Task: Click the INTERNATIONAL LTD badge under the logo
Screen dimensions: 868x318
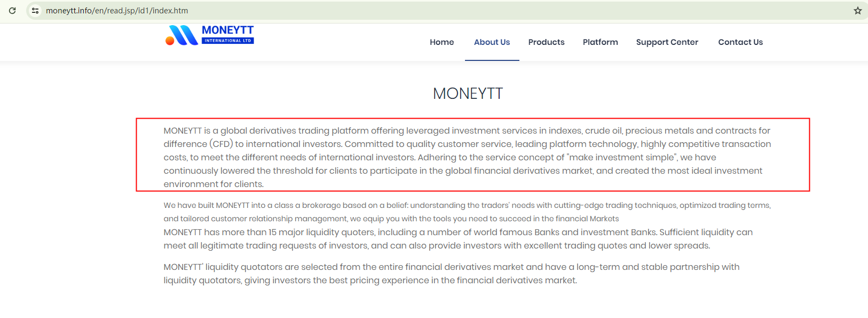Action: click(227, 41)
